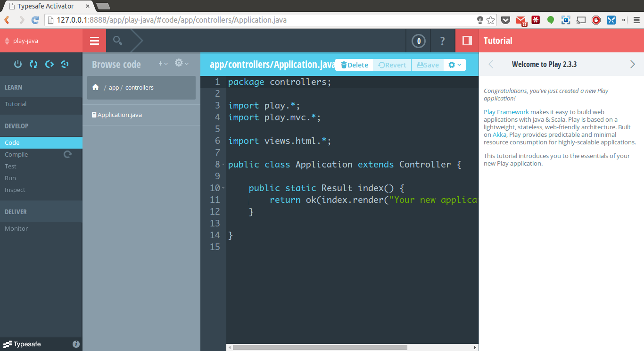Image resolution: width=644 pixels, height=351 pixels.
Task: Click the magnifier search icon in the top bar
Action: coord(118,41)
